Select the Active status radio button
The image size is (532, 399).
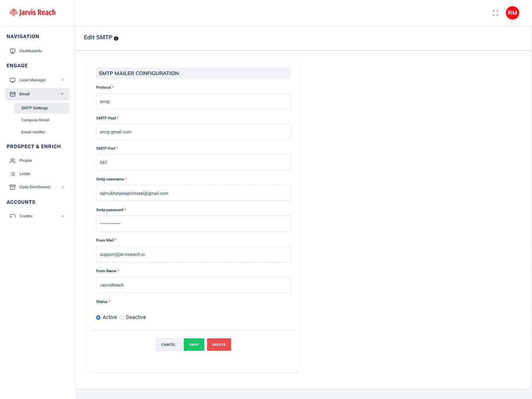[98, 318]
